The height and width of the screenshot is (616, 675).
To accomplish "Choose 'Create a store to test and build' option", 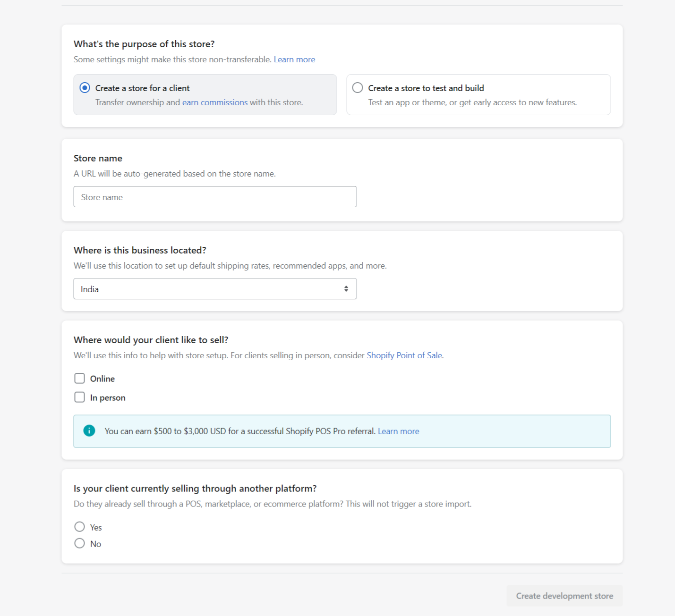I will pyautogui.click(x=358, y=88).
